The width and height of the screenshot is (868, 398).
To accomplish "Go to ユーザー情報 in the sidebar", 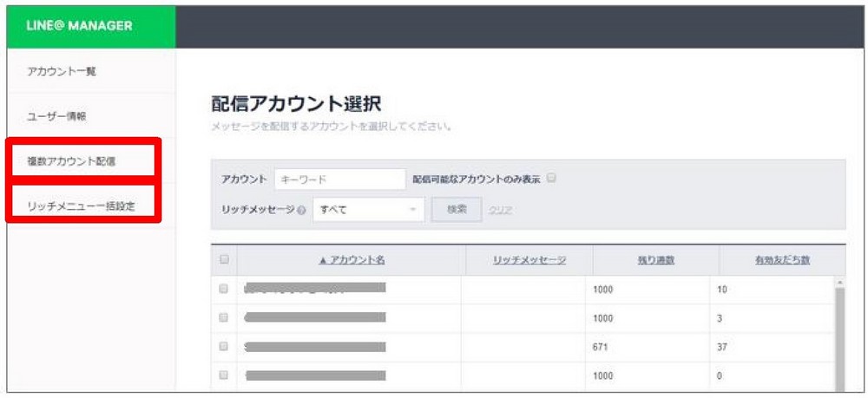I will (56, 116).
